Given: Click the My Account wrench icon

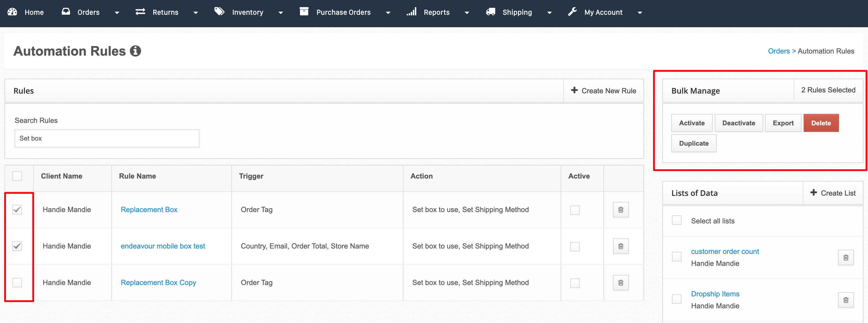Looking at the screenshot, I should click(573, 12).
